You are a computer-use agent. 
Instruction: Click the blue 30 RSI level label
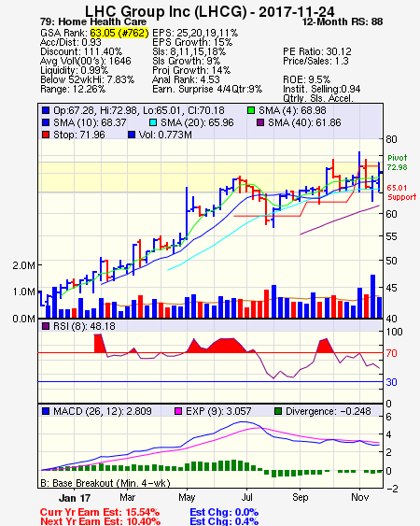391,382
